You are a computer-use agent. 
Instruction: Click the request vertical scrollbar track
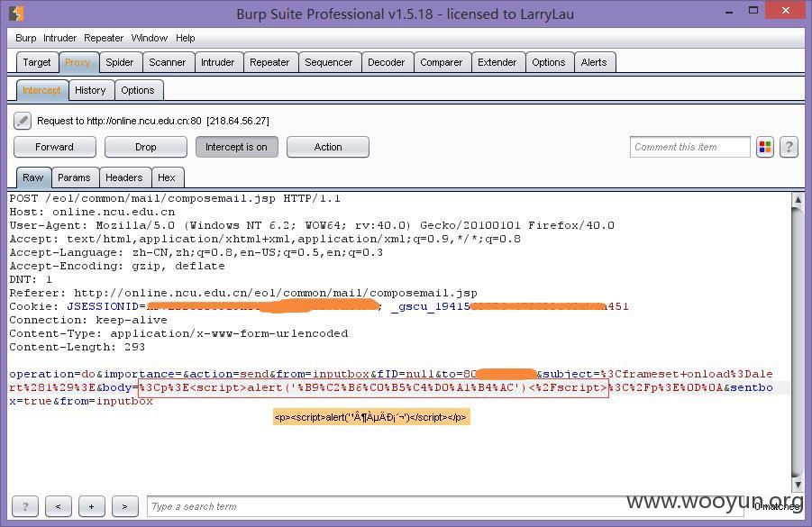(x=798, y=341)
